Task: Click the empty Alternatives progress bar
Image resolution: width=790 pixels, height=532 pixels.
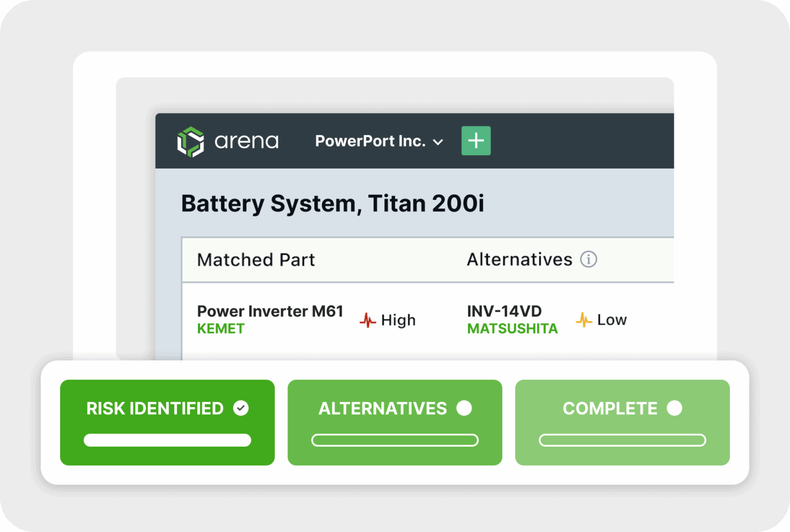Action: [394, 441]
